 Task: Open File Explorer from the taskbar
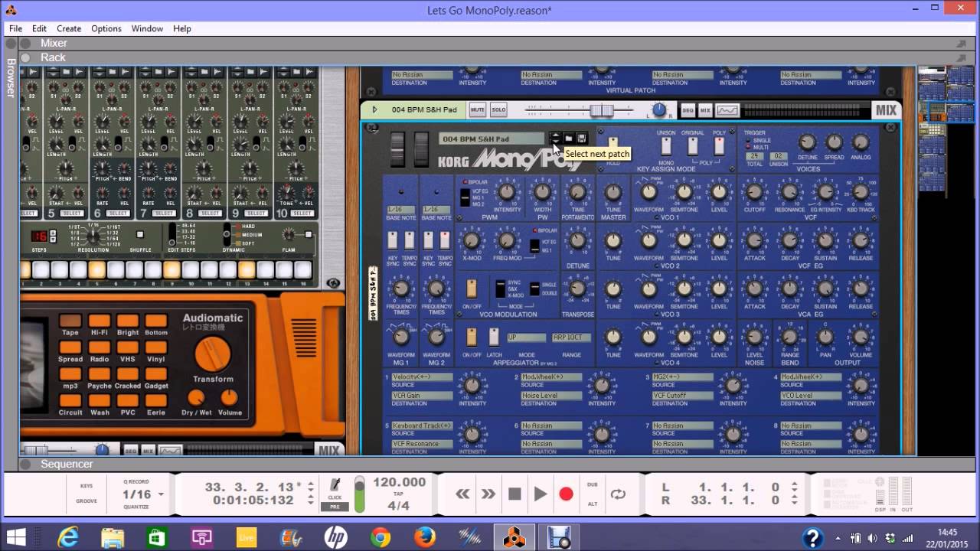point(113,536)
